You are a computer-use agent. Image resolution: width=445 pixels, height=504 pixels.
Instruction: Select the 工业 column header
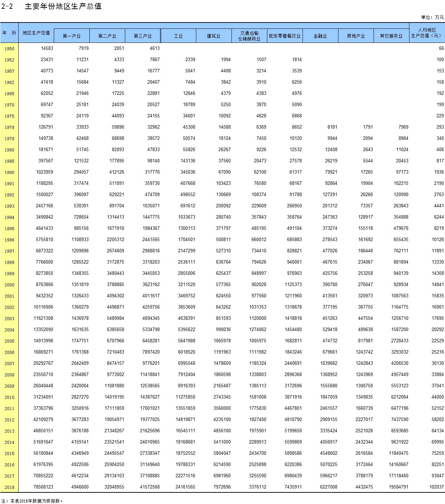(178, 36)
